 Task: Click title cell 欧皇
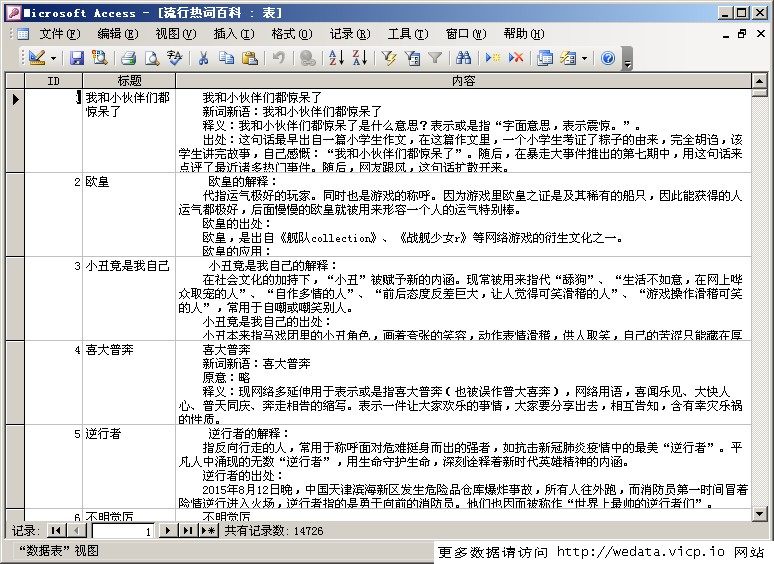(129, 215)
